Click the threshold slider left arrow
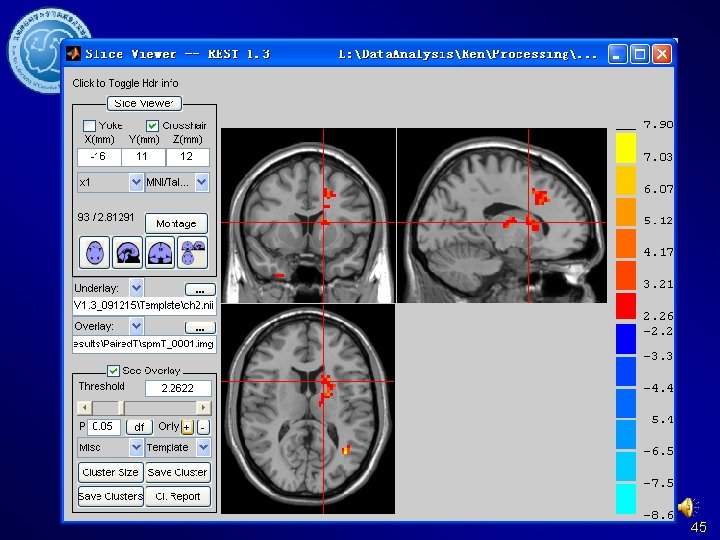Viewport: 720px width, 540px height. [x=84, y=408]
